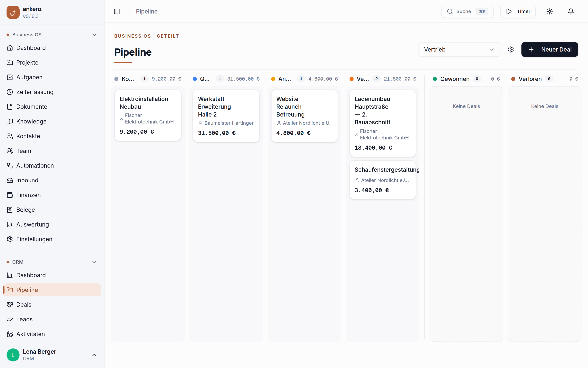Open Business OS Dashboard
The height and width of the screenshot is (368, 588).
click(52, 48)
